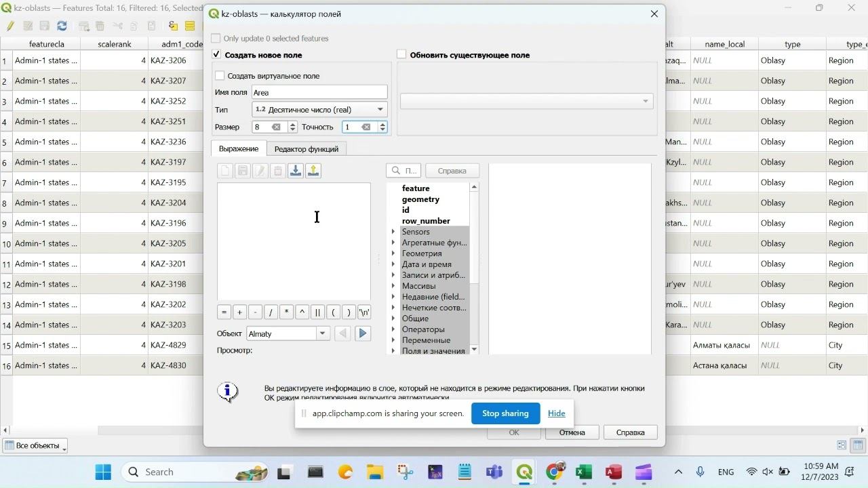The height and width of the screenshot is (488, 868).
Task: Click the featurecla column header
Action: click(47, 44)
